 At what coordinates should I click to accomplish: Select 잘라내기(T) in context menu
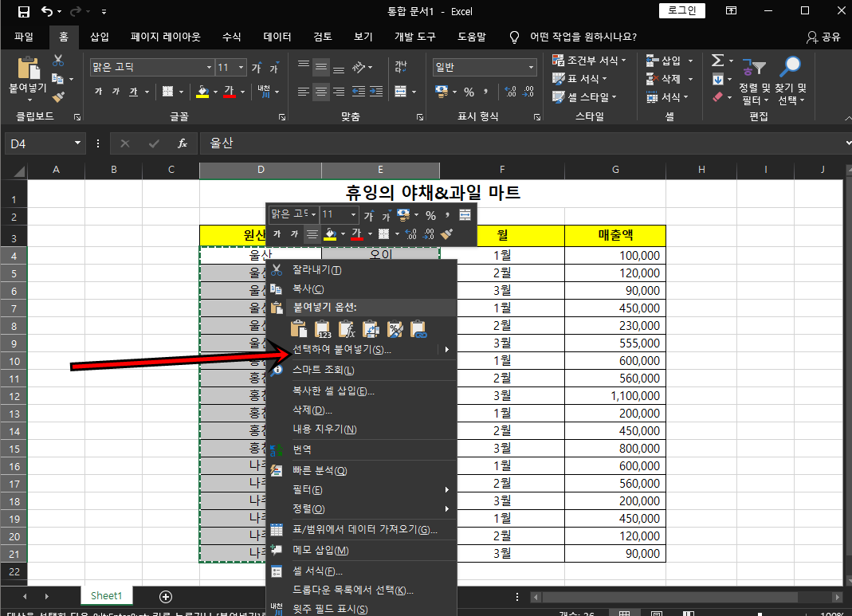pos(361,270)
